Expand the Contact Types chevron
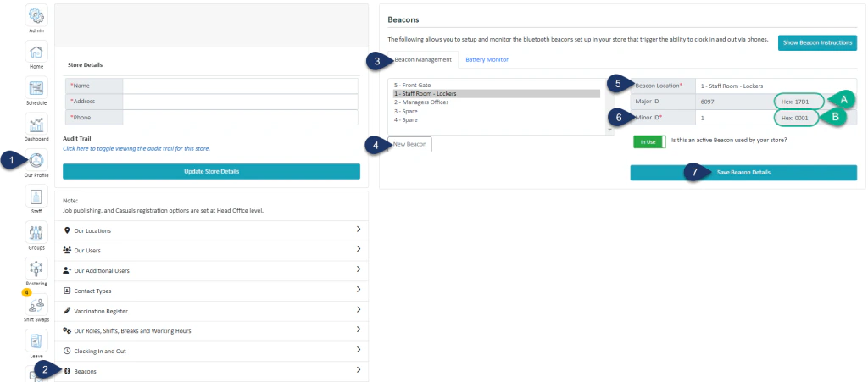The height and width of the screenshot is (382, 868). [359, 289]
